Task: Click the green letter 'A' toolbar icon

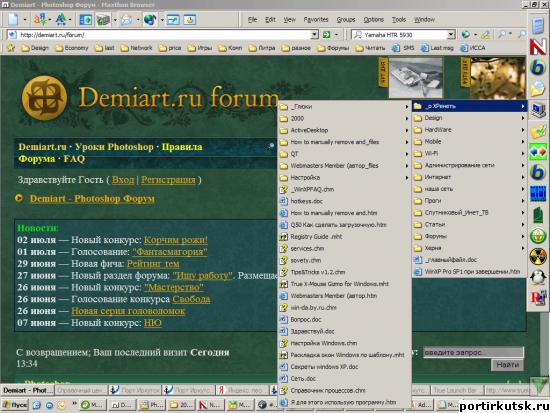Action: [x=60, y=20]
